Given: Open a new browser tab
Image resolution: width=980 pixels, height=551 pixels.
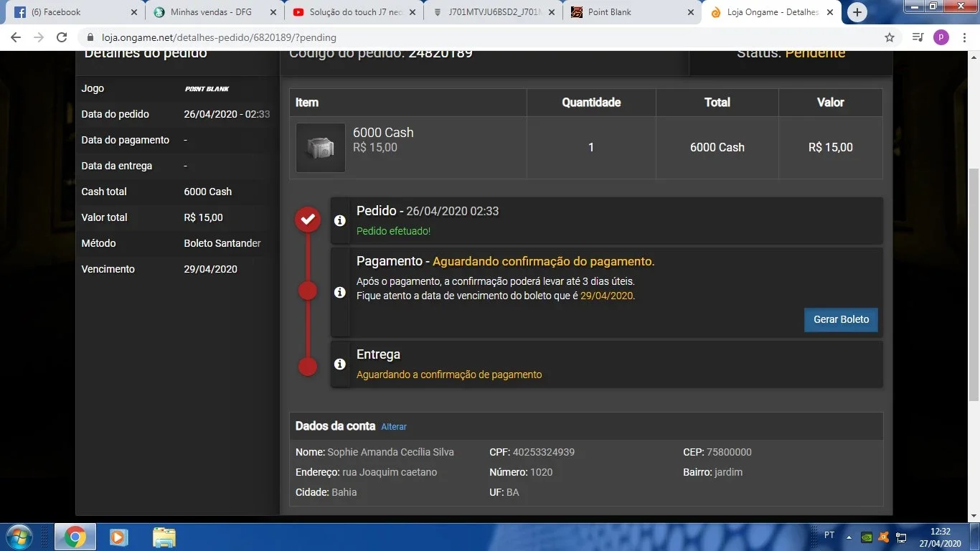Looking at the screenshot, I should (857, 12).
